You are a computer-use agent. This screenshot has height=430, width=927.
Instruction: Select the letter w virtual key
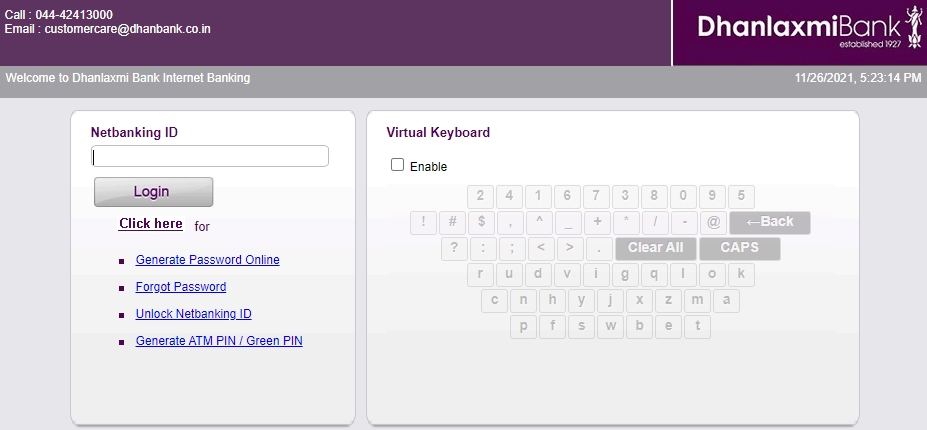pos(610,327)
